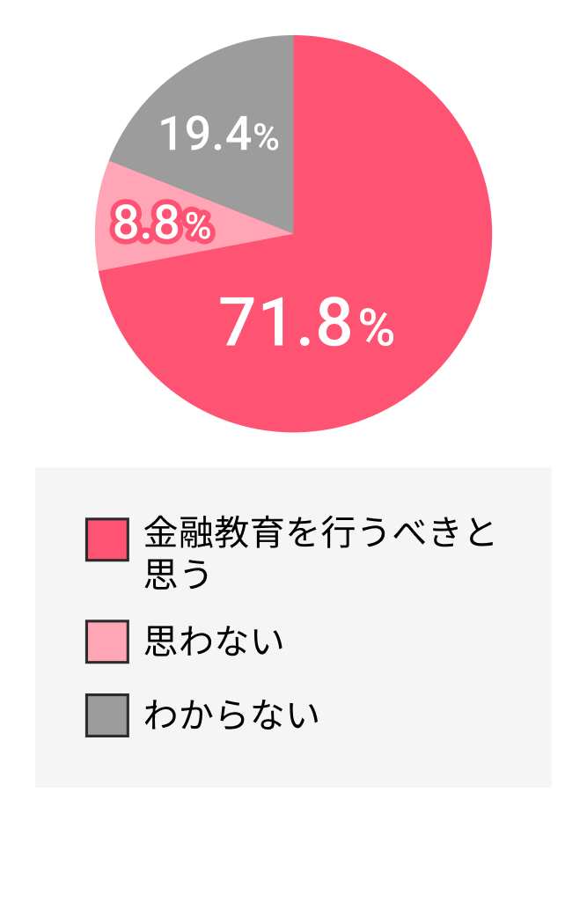587x924 pixels.
Task: Select the legend text 金融教育を行うべきと
Action: click(320, 532)
